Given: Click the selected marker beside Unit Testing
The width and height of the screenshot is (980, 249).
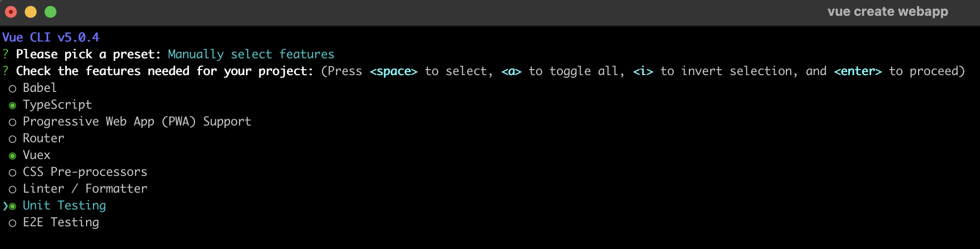Looking at the screenshot, I should 12,207.
